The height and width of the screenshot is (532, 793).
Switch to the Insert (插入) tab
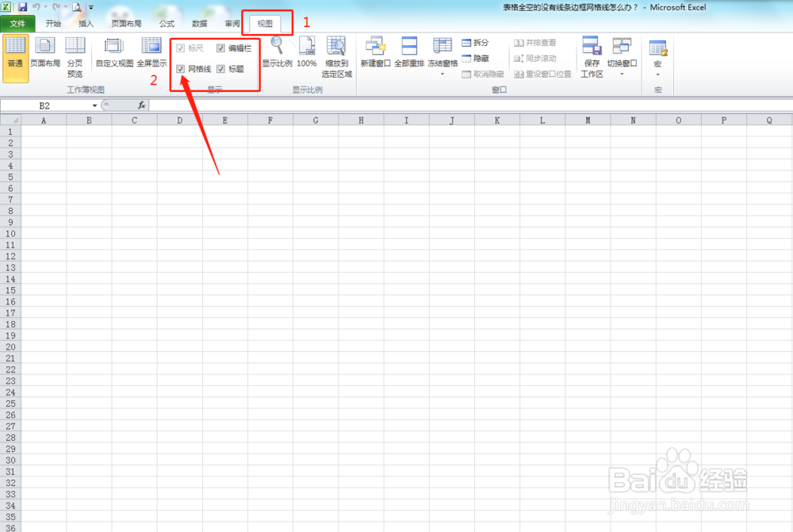pos(86,23)
